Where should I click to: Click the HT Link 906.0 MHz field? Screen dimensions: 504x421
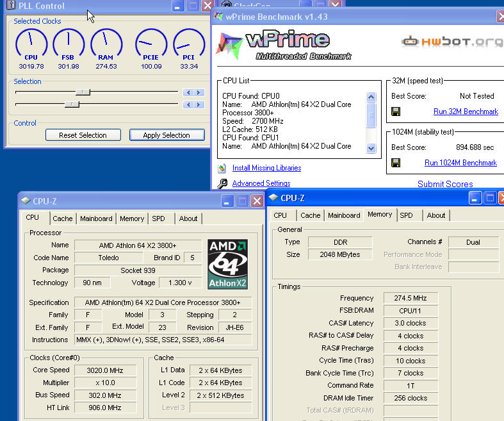point(105,408)
